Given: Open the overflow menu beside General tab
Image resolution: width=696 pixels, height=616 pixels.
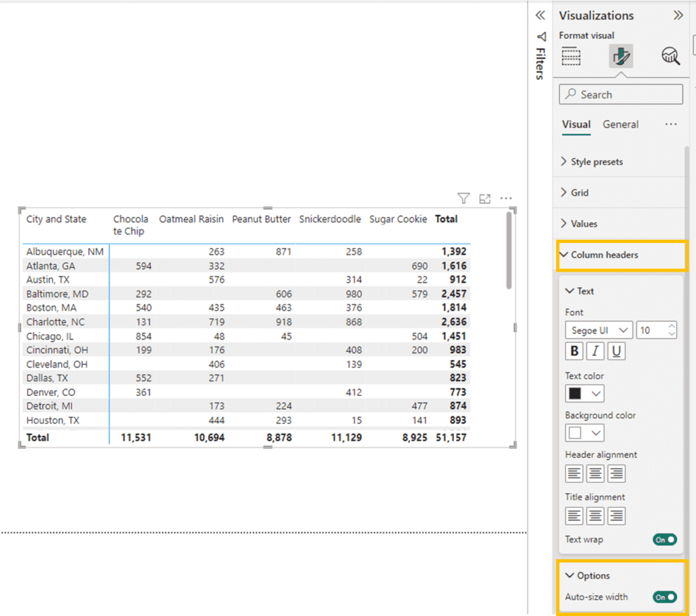Looking at the screenshot, I should click(671, 124).
